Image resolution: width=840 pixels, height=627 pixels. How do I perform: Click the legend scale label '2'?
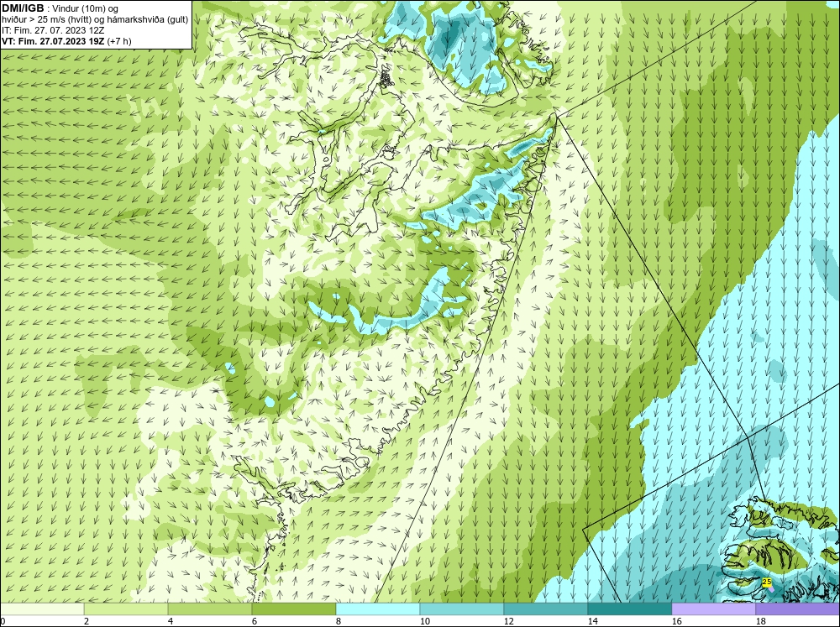(87, 621)
